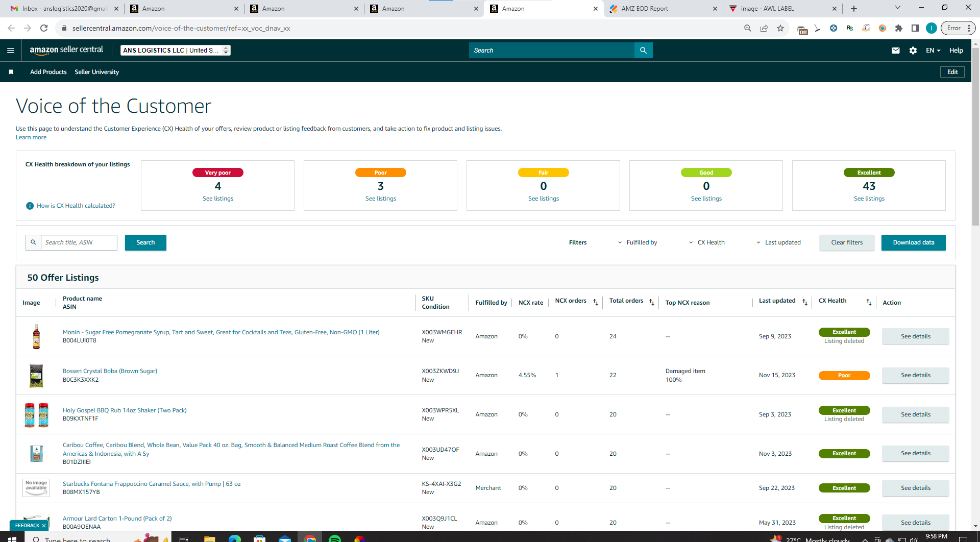Click the share page icon in address bar
The width and height of the screenshot is (980, 542).
point(764,28)
